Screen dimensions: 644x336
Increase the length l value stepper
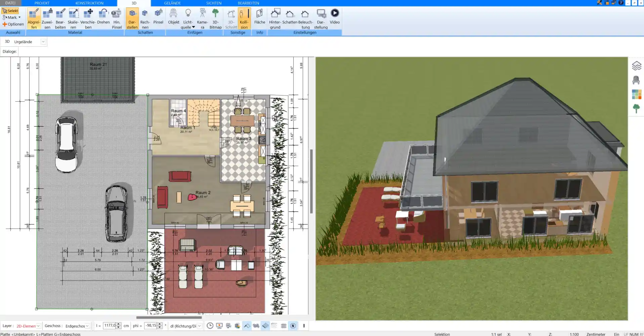118,324
